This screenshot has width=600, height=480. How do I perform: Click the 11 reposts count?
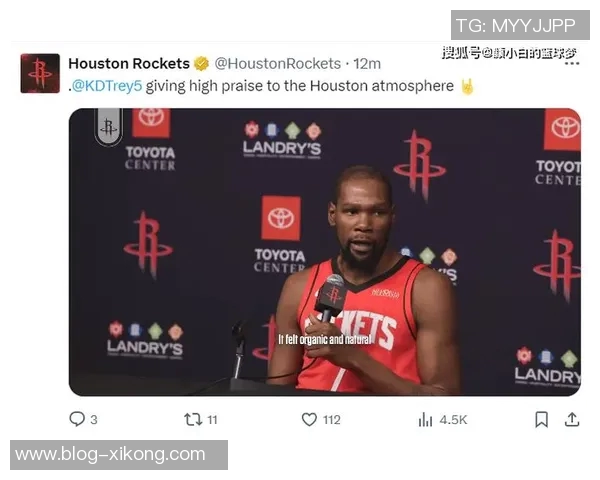coord(212,420)
